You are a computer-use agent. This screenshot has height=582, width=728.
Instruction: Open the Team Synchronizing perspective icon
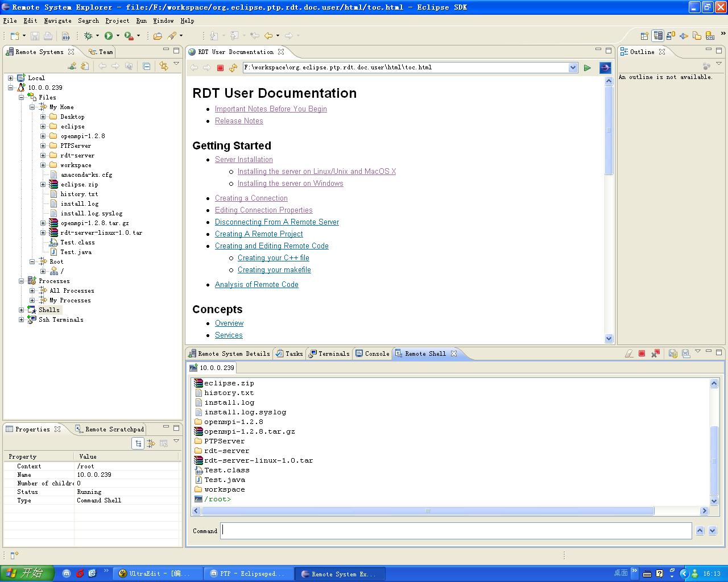click(671, 36)
